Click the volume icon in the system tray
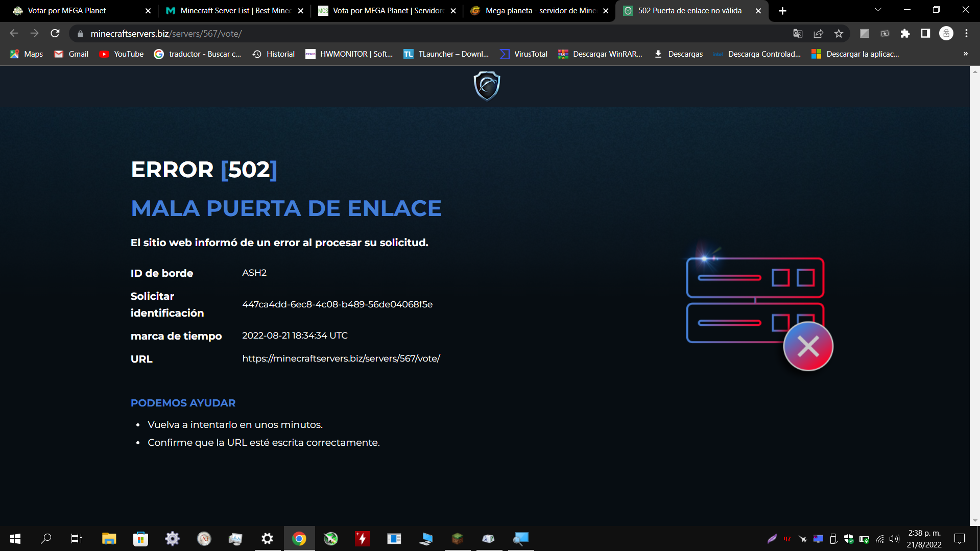Viewport: 980px width, 551px height. (894, 538)
